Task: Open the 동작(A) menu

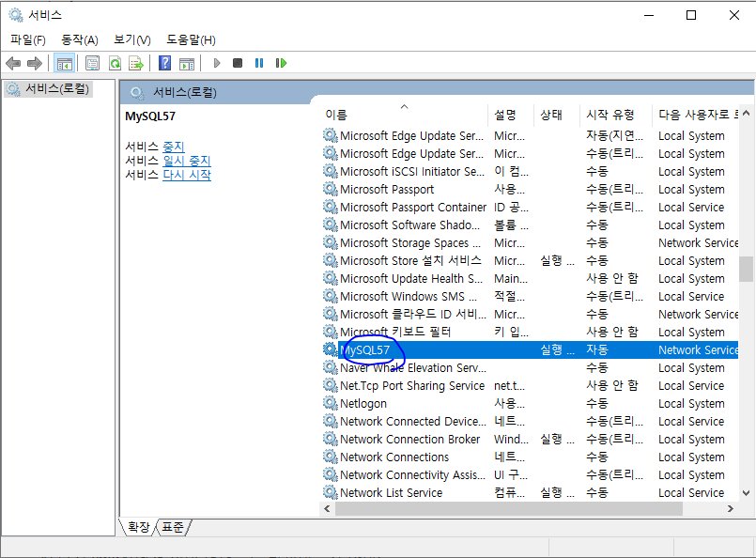Action: (x=80, y=40)
